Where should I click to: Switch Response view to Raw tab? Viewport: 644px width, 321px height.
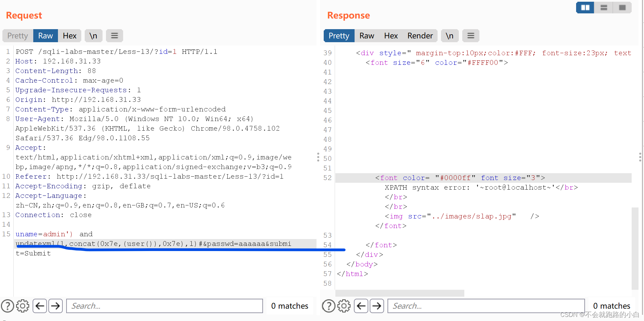[x=367, y=36]
